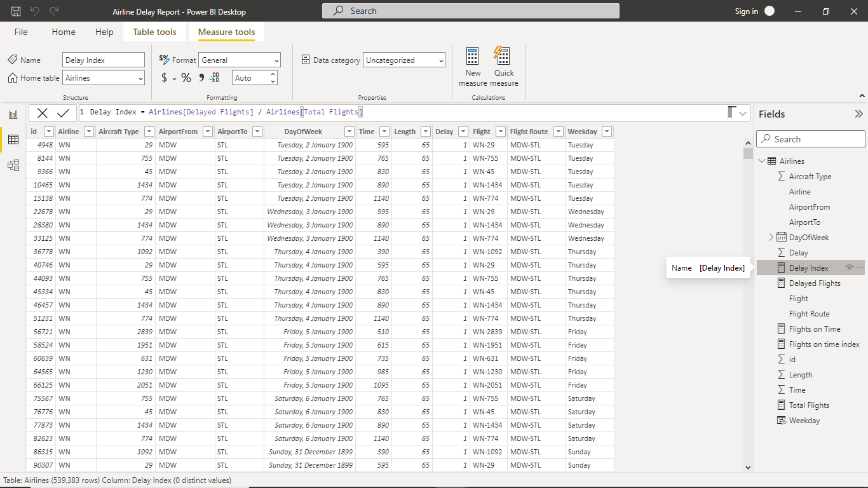This screenshot has width=868, height=488.
Task: Open the Quick measure dialog
Action: point(503,67)
